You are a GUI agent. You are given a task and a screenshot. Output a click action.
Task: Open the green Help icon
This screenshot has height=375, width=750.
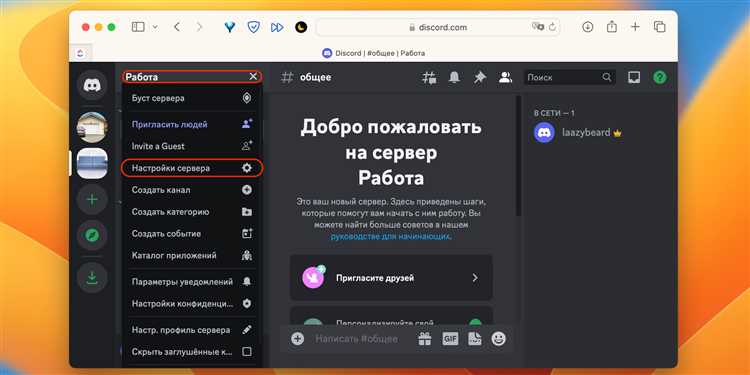pos(660,77)
